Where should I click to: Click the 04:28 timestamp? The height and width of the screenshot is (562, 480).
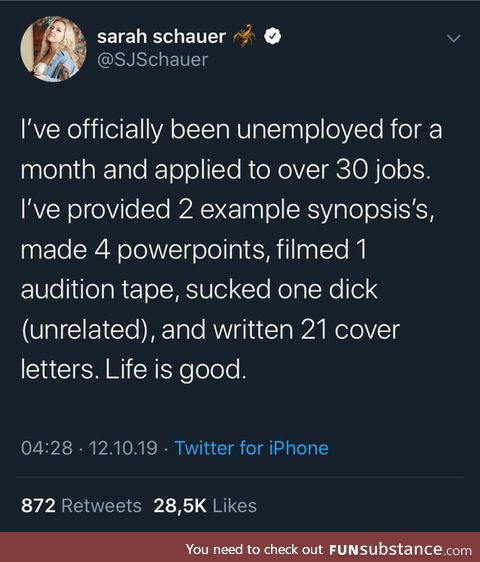47,448
